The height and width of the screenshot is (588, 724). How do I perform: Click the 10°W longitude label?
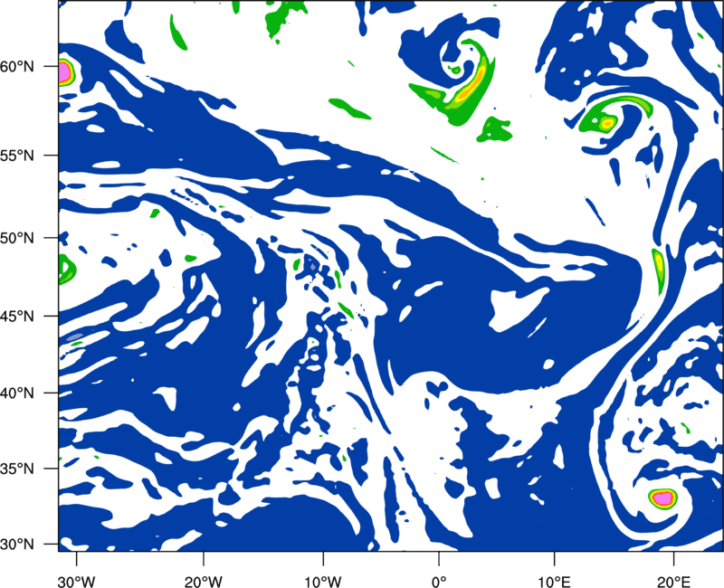(x=323, y=582)
